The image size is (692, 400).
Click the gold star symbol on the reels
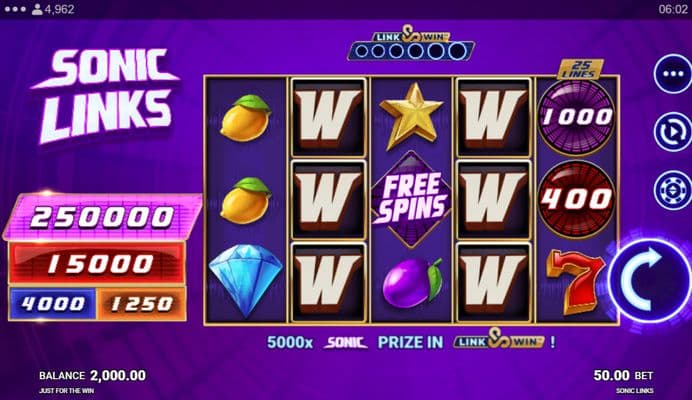pos(411,116)
